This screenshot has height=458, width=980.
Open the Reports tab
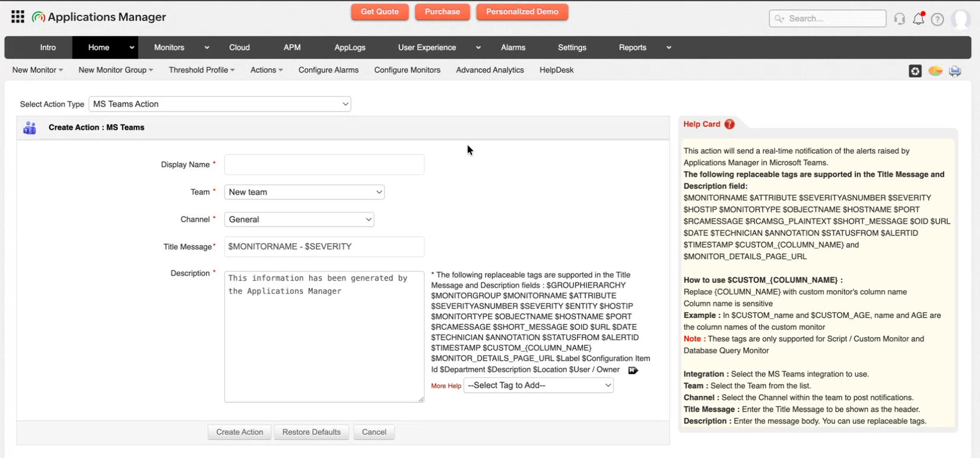click(633, 47)
